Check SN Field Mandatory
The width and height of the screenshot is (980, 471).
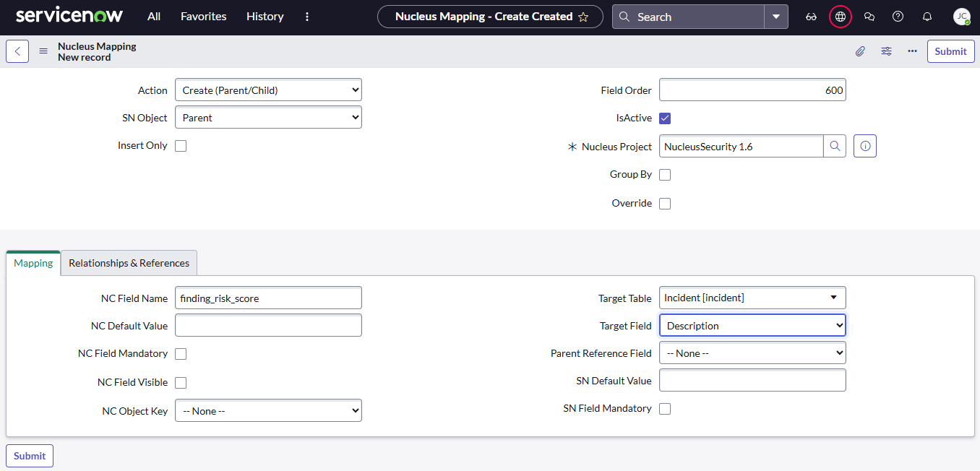665,409
